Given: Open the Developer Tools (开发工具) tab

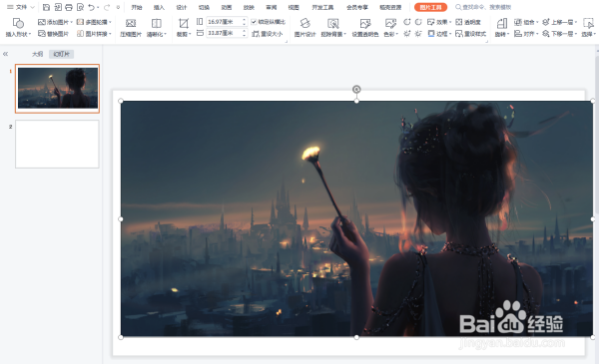Looking at the screenshot, I should point(322,7).
